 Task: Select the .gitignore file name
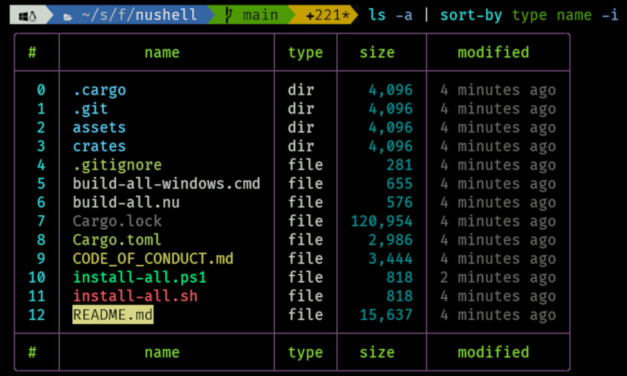(118, 165)
